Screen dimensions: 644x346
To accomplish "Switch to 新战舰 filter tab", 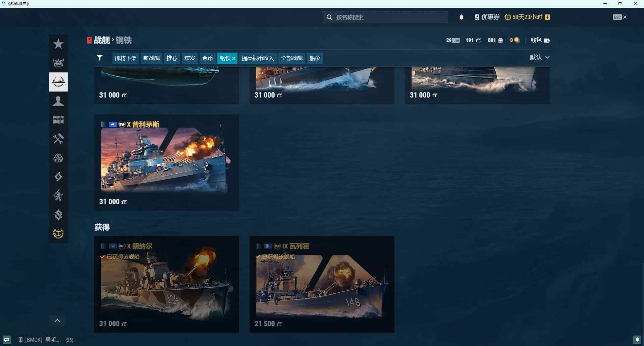I will 152,58.
